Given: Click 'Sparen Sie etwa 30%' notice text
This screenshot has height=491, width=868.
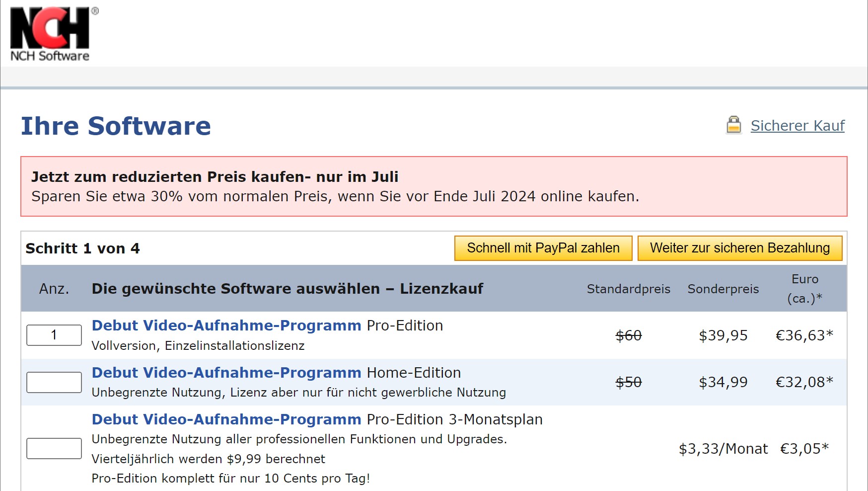Looking at the screenshot, I should [335, 196].
